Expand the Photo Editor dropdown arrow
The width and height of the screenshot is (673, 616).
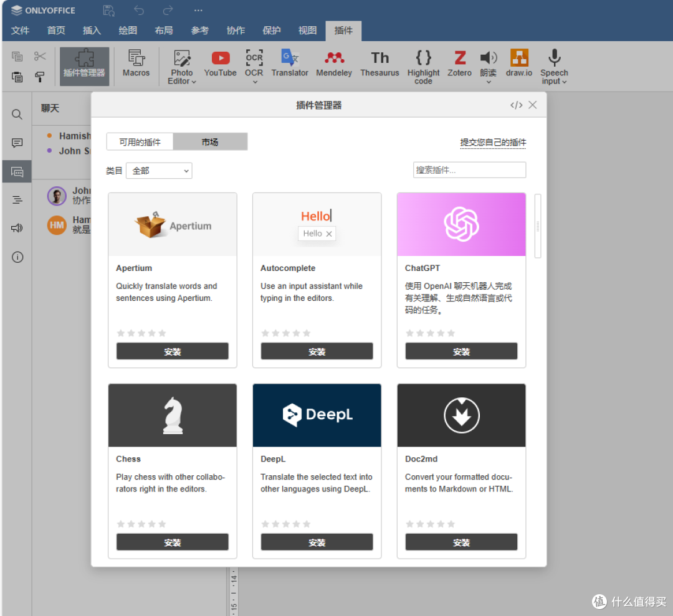[x=194, y=82]
